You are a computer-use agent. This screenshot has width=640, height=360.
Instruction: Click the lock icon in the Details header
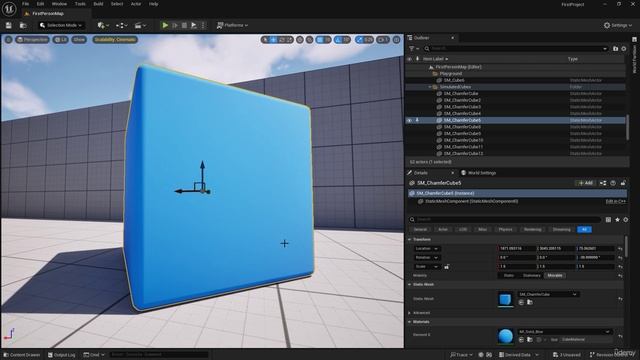[x=623, y=183]
